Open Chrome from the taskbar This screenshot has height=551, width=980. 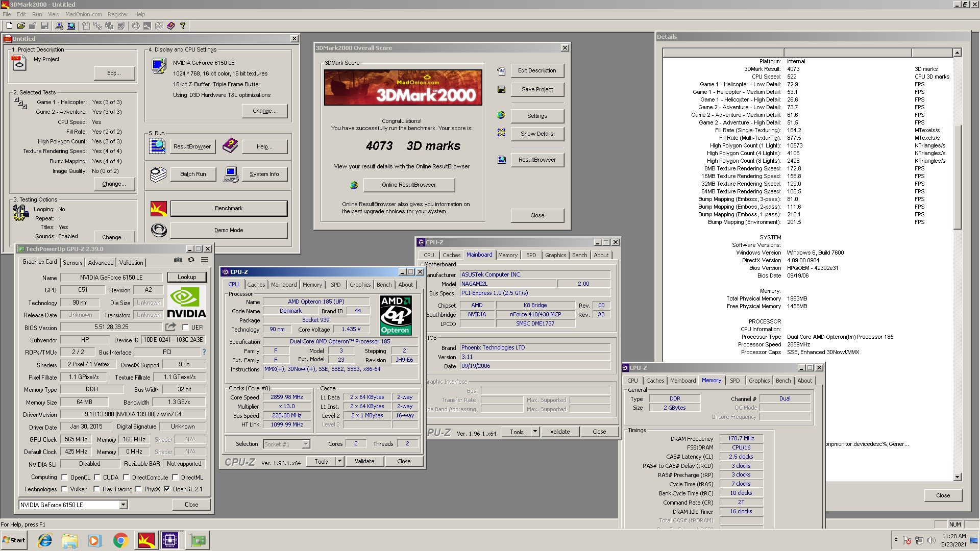120,540
